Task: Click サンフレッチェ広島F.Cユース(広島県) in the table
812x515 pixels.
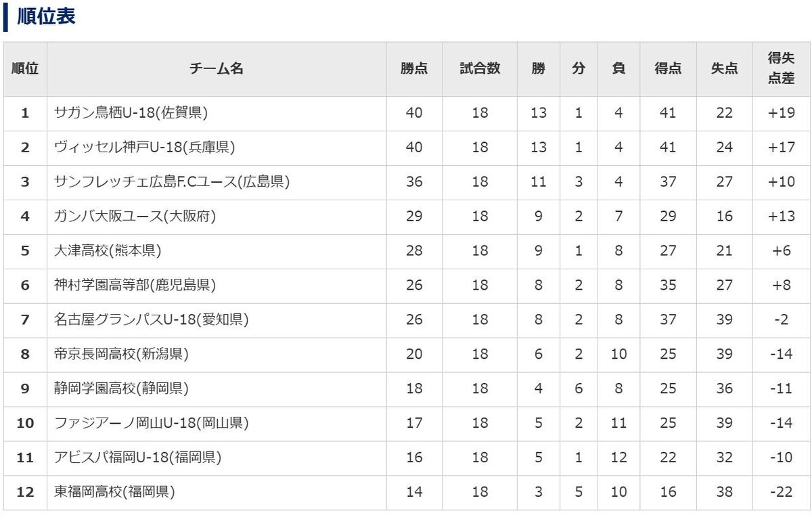Action: (172, 182)
